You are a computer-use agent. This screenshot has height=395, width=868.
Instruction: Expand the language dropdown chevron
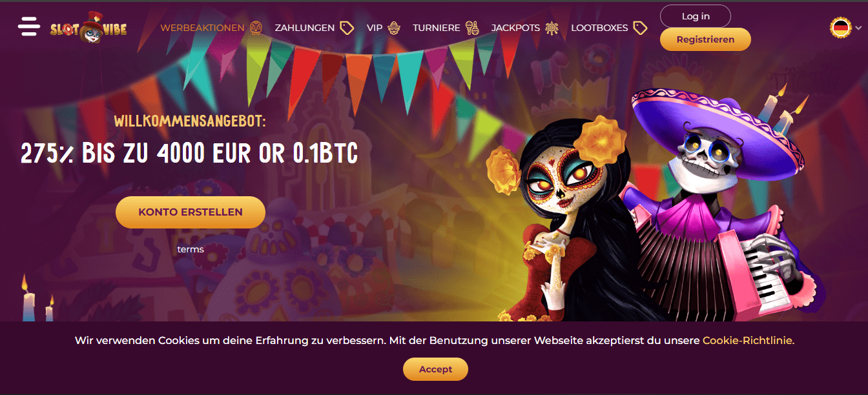tap(858, 28)
